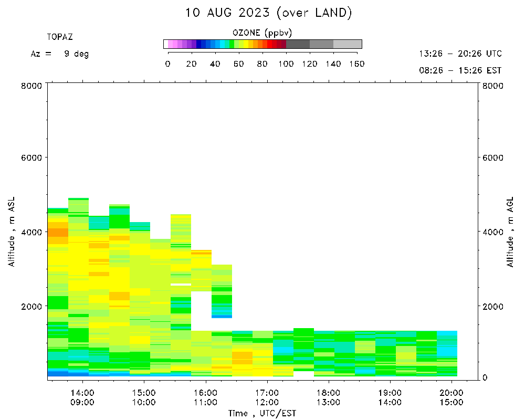Click the colorbar tick label '120'
This screenshot has height=420, width=525.
click(310, 64)
